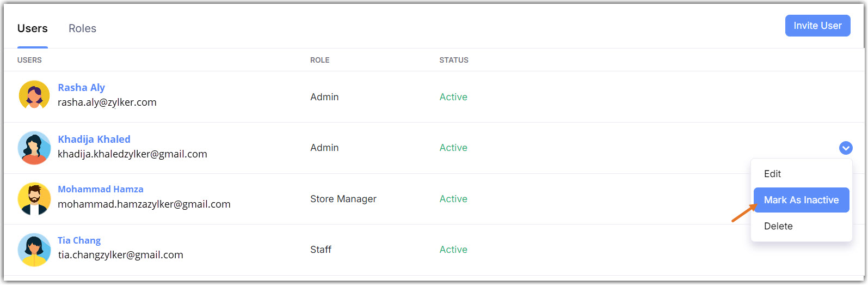Click Rasha Aly's avatar icon
Screen dimensions: 868x285
click(x=34, y=95)
